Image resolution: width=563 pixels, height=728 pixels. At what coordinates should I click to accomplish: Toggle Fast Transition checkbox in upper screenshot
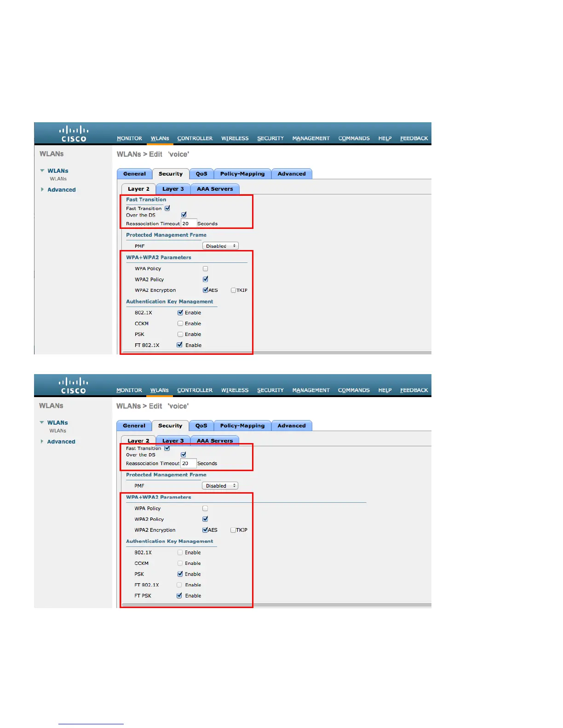(167, 208)
